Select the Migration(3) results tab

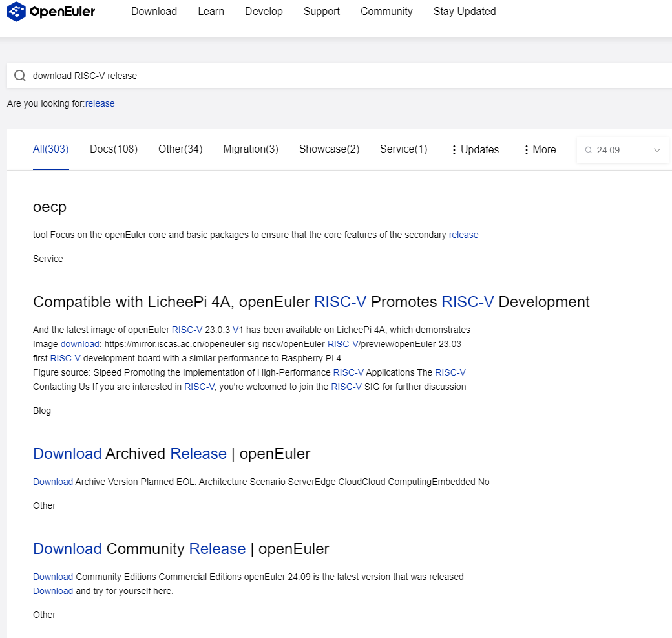point(251,149)
